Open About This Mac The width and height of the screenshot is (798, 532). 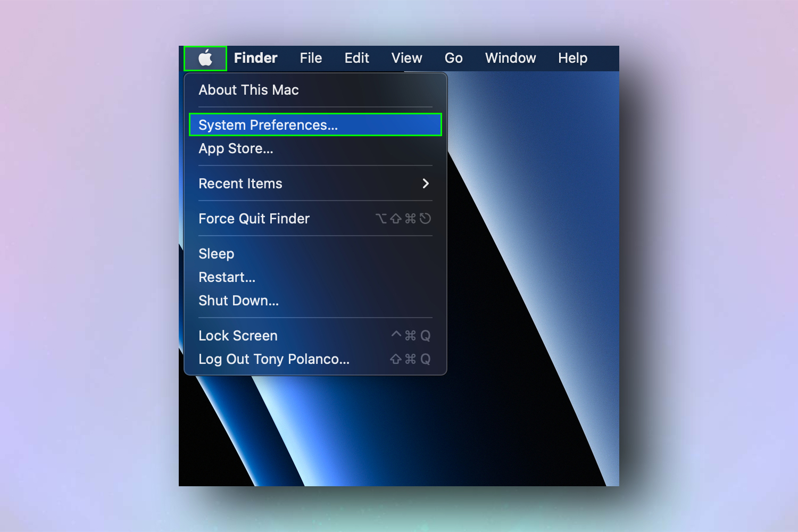click(x=248, y=90)
